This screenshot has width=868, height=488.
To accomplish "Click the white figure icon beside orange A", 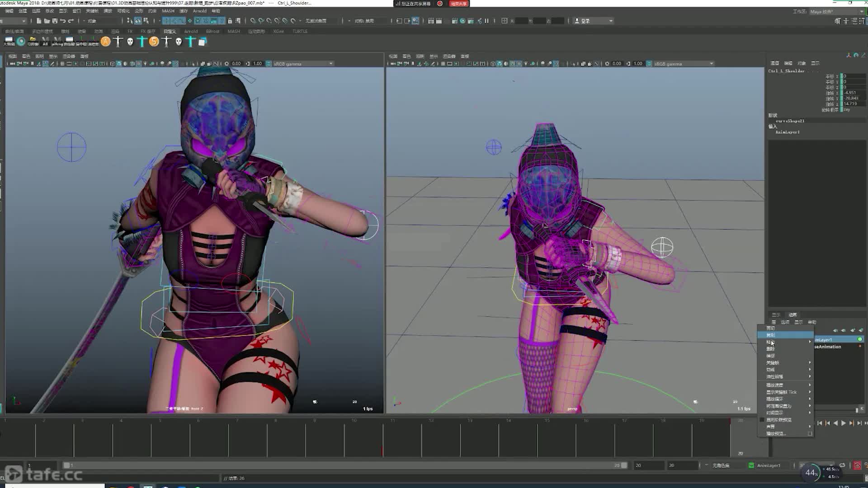I will pos(118,42).
